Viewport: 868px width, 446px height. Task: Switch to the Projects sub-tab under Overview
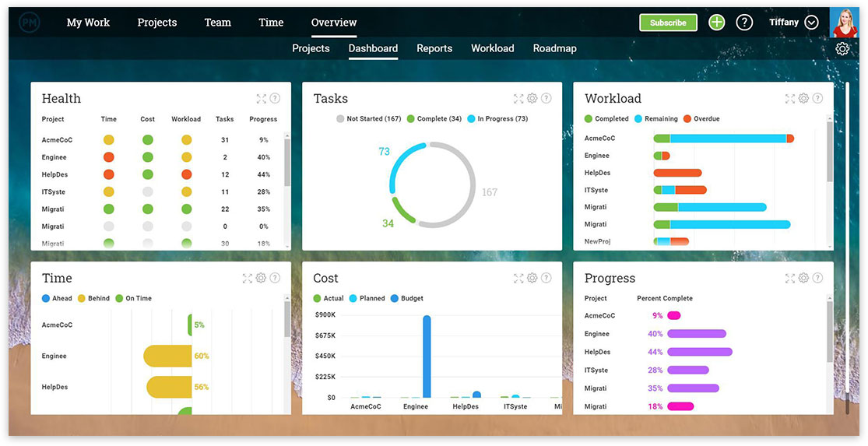[x=311, y=48]
